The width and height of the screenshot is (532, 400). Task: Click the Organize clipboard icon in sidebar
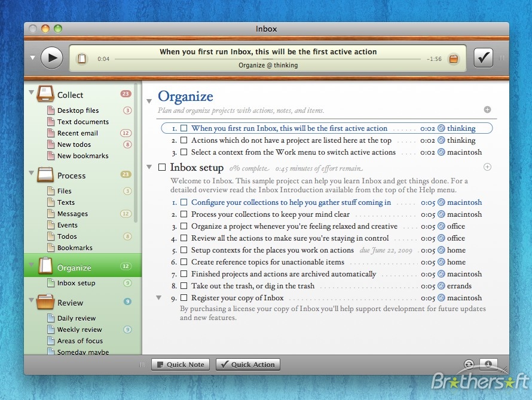[x=45, y=266]
